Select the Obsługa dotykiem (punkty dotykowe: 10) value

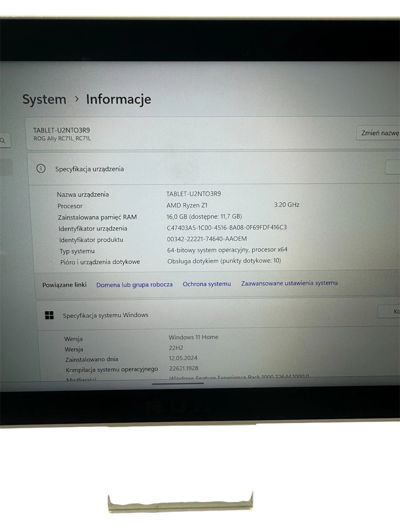click(x=224, y=261)
